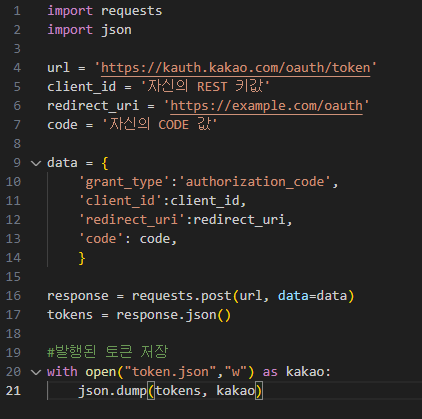Click the 'client_id' key on line 11

pos(120,201)
